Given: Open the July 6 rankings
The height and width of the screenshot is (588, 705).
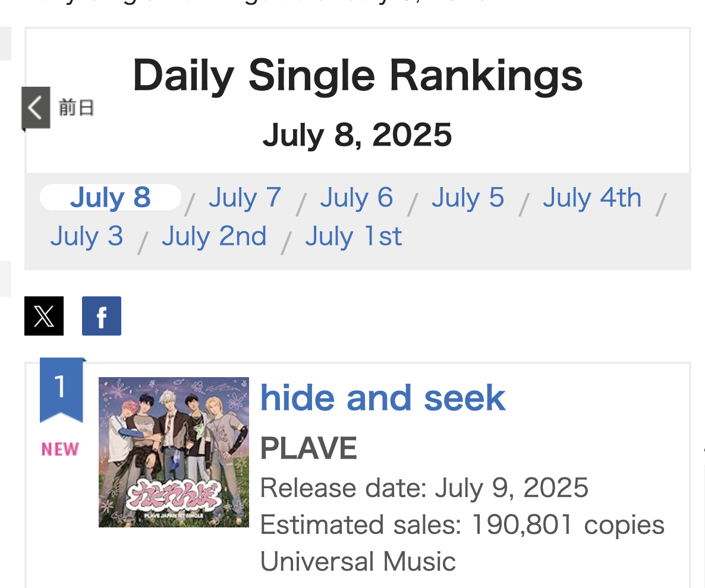Looking at the screenshot, I should pyautogui.click(x=357, y=198).
